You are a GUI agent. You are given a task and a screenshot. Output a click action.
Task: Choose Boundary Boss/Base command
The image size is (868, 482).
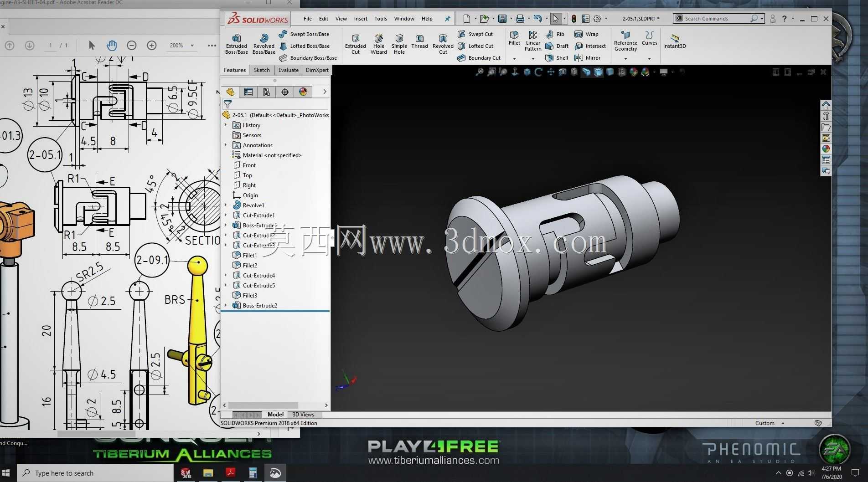point(308,58)
